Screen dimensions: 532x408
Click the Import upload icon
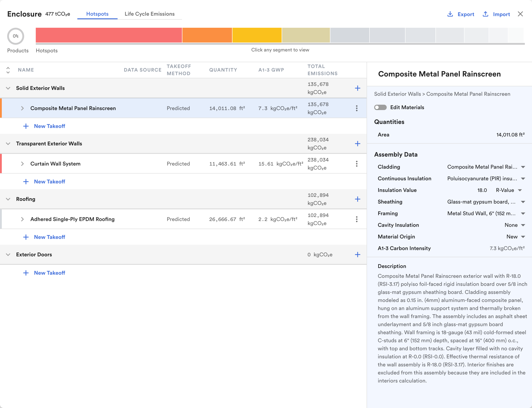coord(486,14)
